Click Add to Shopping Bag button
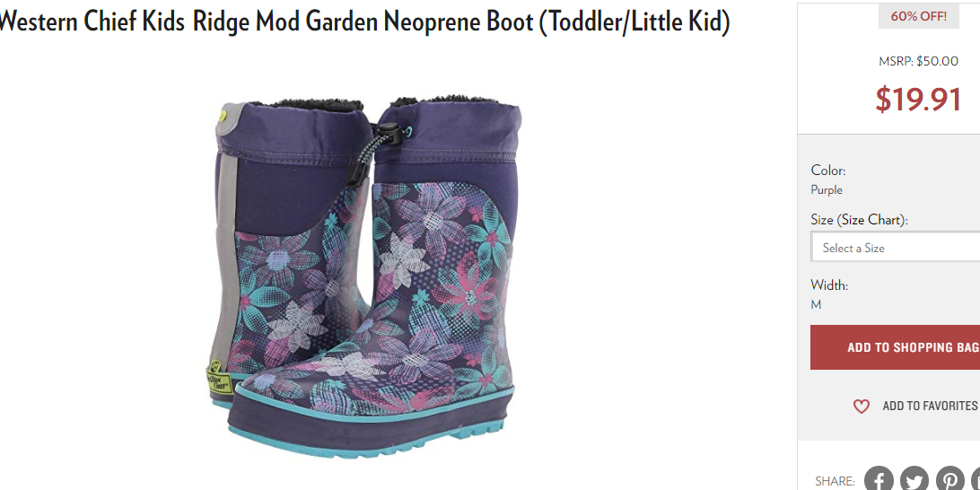This screenshot has height=490, width=980. click(896, 347)
